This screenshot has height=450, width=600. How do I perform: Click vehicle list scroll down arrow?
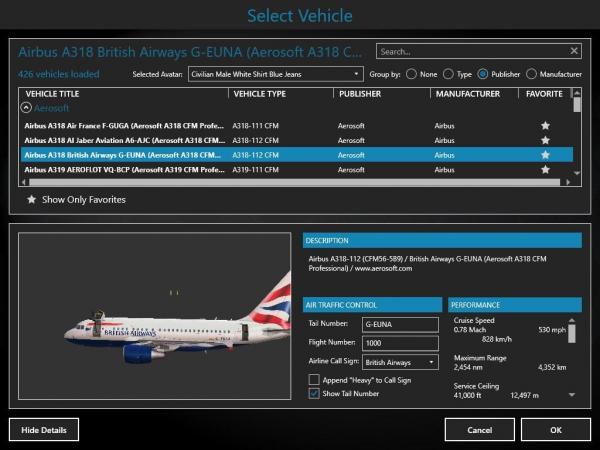[x=577, y=173]
